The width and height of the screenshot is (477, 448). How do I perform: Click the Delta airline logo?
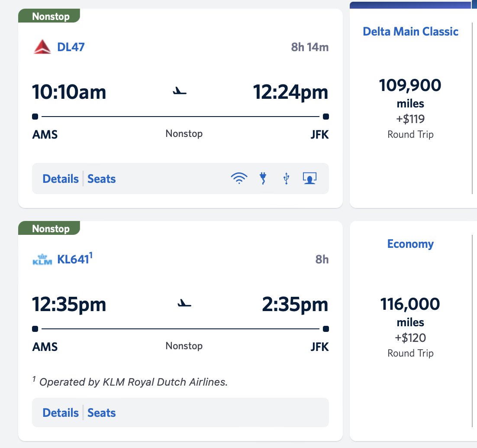click(x=42, y=47)
